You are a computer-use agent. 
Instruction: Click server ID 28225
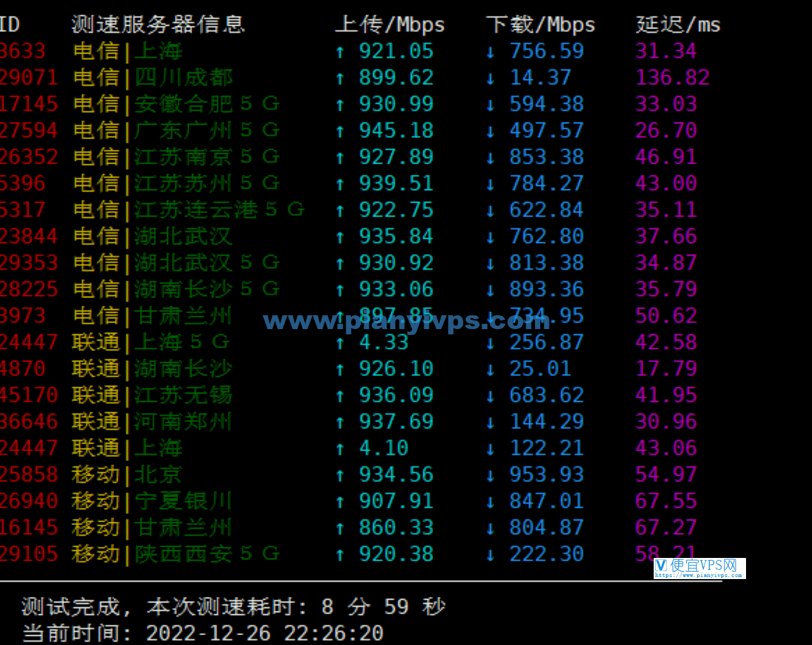[29, 289]
